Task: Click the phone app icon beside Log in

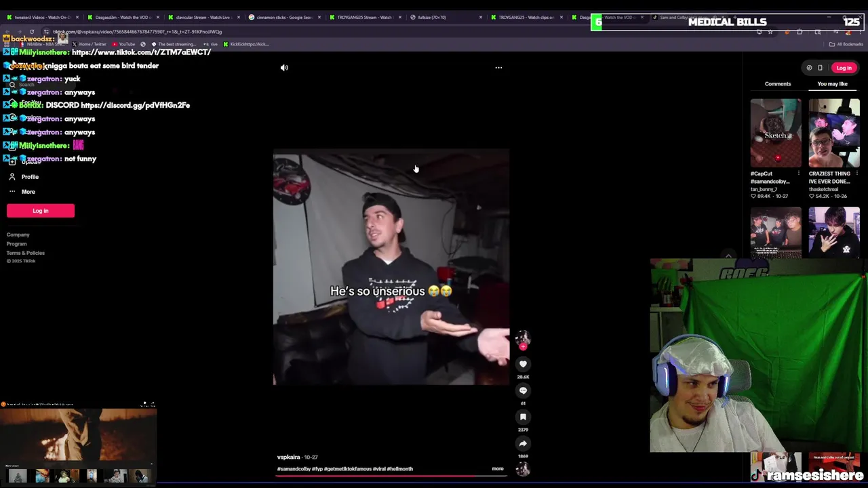Action: [820, 68]
